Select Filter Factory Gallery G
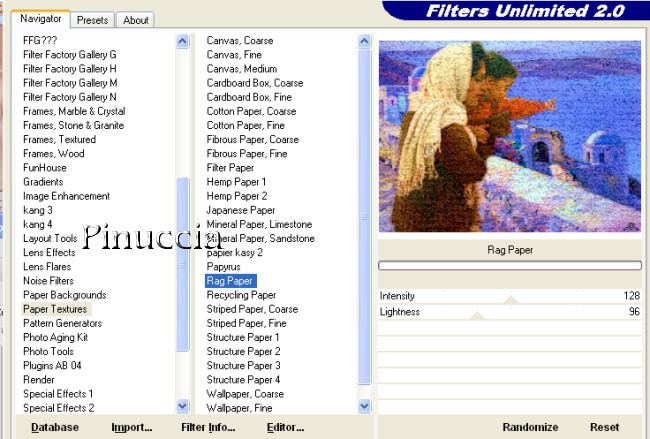Screen dimensions: 650x439 point(70,56)
